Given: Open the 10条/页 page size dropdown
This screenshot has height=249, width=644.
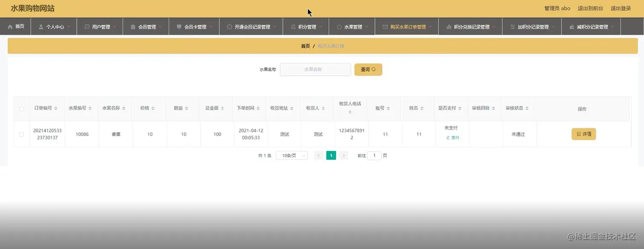Looking at the screenshot, I should tap(292, 156).
